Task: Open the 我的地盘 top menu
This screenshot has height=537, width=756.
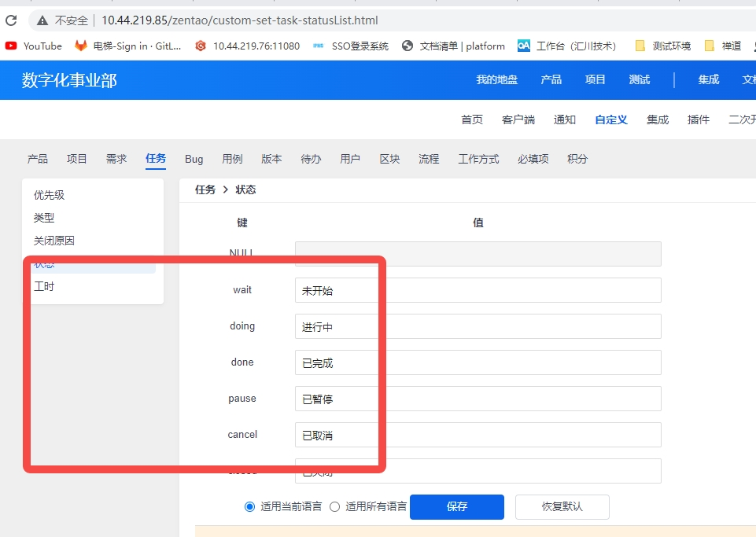Action: 497,79
